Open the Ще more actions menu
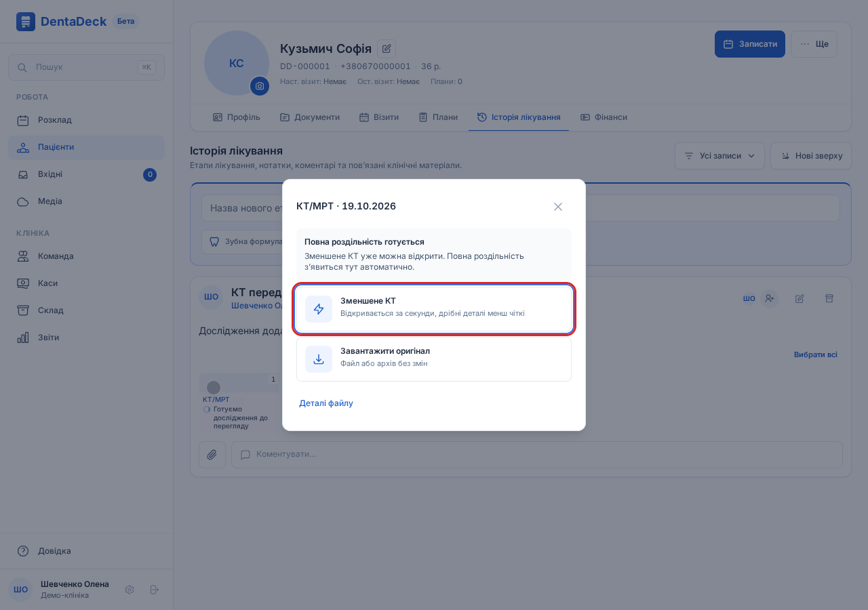The height and width of the screenshot is (610, 868). pos(814,44)
